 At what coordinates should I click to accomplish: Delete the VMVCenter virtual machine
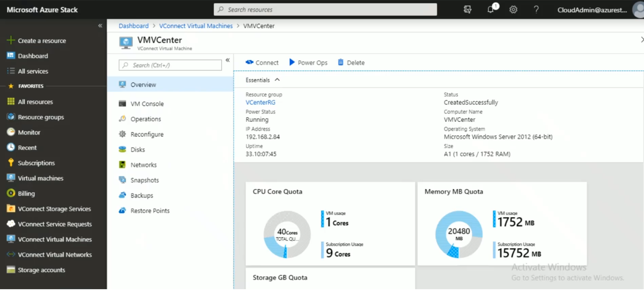[351, 62]
